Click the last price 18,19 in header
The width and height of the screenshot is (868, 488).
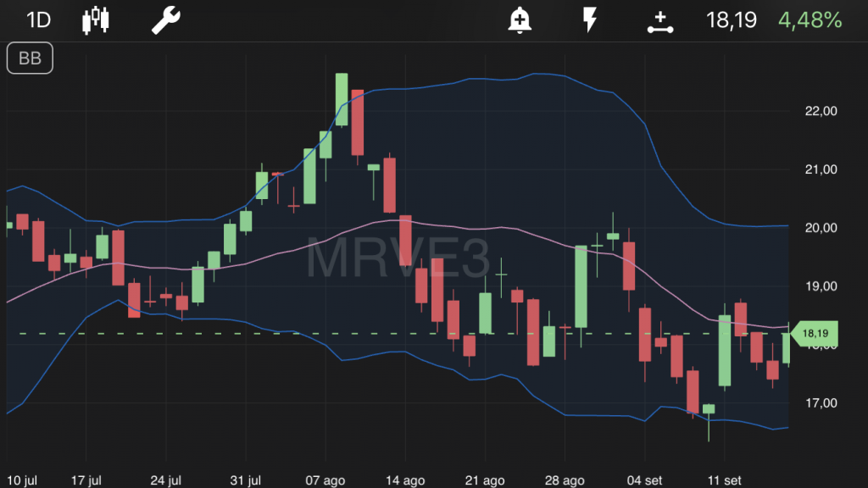[x=732, y=20]
